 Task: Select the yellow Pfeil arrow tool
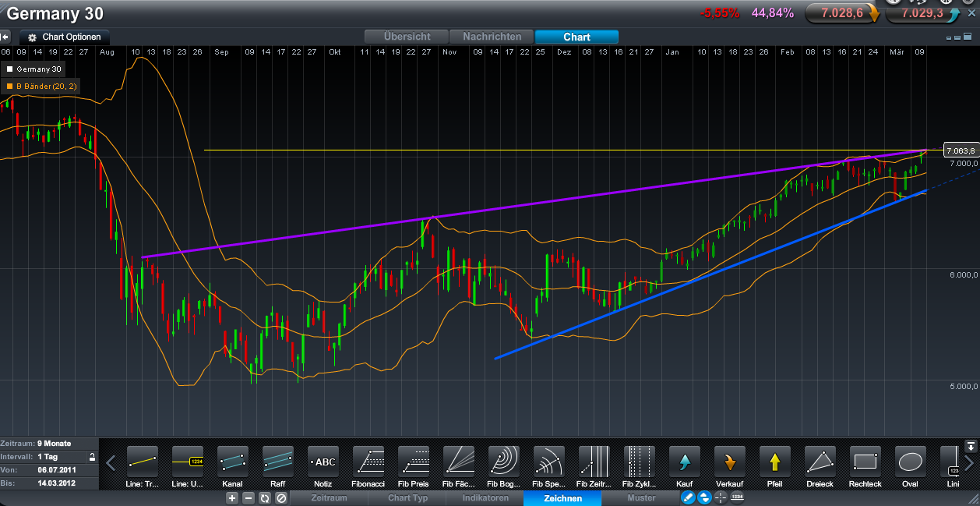(775, 461)
